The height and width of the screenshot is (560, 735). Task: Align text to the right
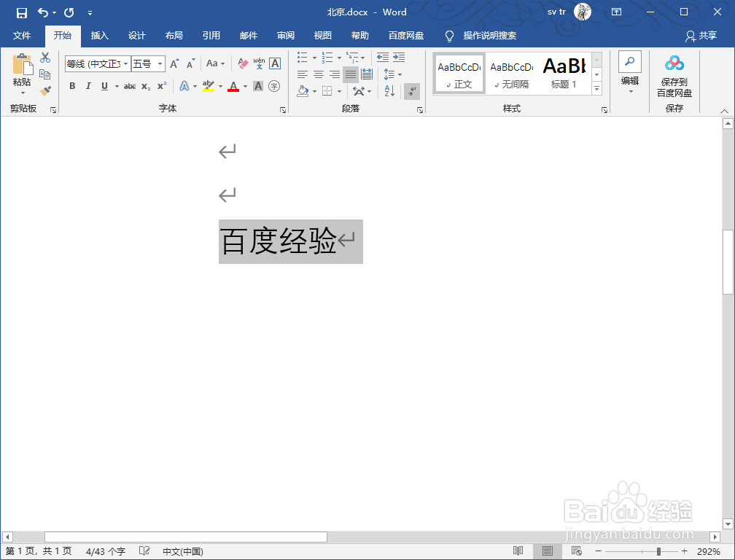[x=334, y=74]
